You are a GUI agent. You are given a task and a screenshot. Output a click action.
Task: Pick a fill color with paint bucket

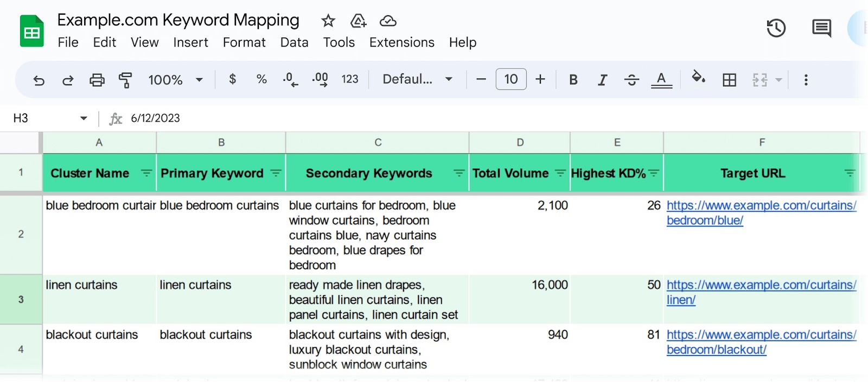point(698,78)
